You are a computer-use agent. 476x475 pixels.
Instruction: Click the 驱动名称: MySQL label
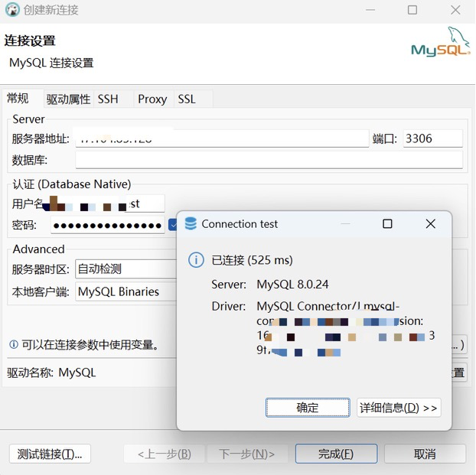click(x=51, y=373)
